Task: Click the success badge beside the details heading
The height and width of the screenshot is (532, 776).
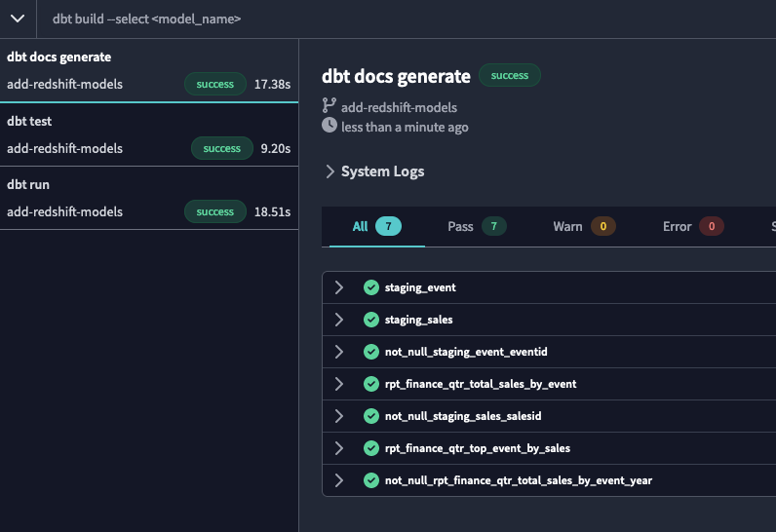Action: tap(510, 76)
